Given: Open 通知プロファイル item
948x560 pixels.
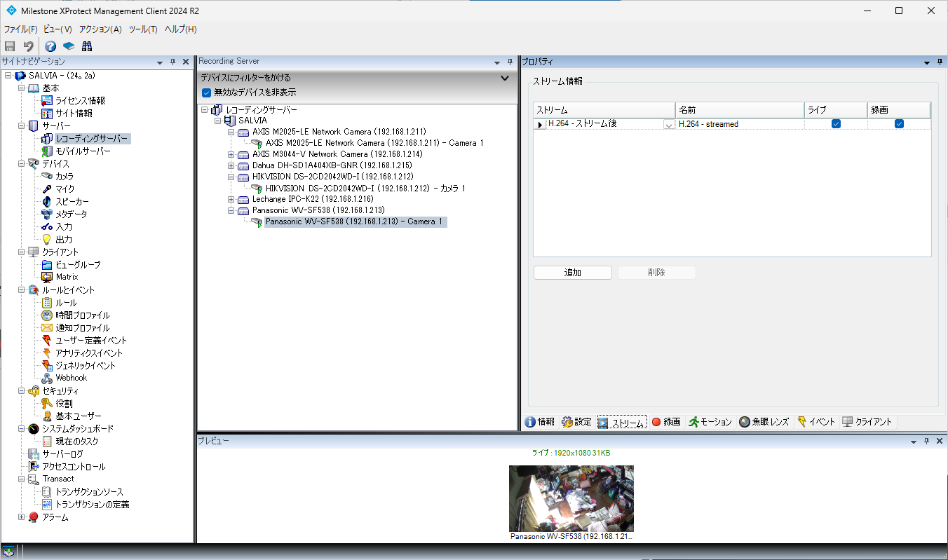Looking at the screenshot, I should point(82,328).
